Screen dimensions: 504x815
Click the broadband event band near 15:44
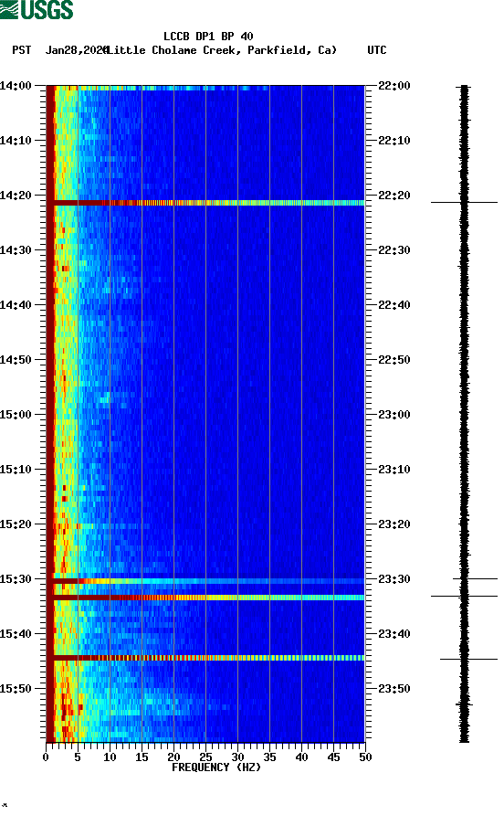point(205,658)
